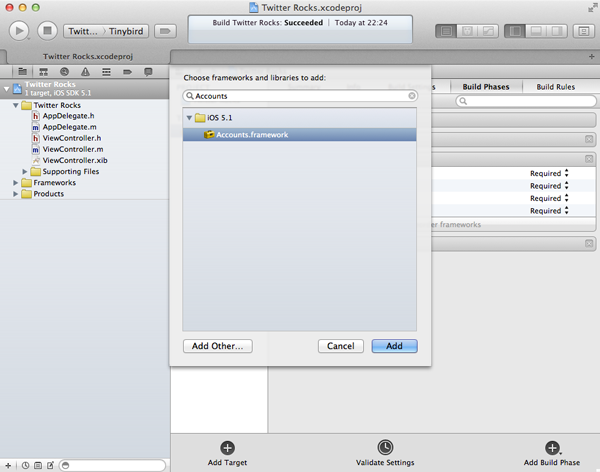Screen dimensions: 600x472
Task: Change fourth framework's Required setting
Action: point(549,211)
